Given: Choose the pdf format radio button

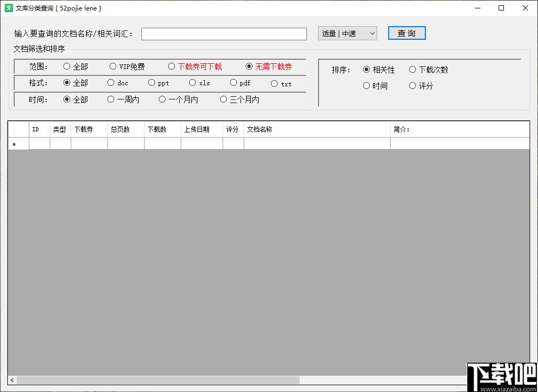Looking at the screenshot, I should pos(240,83).
